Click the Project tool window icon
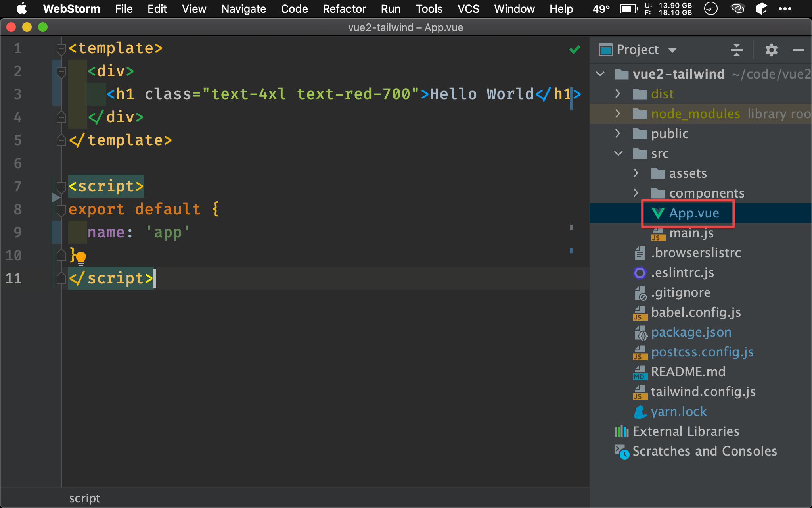The image size is (812, 508). pyautogui.click(x=605, y=50)
